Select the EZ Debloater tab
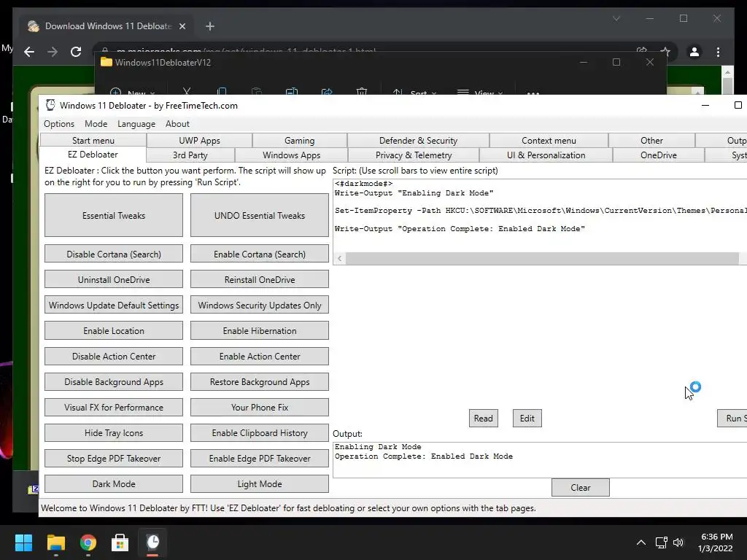 pos(93,155)
